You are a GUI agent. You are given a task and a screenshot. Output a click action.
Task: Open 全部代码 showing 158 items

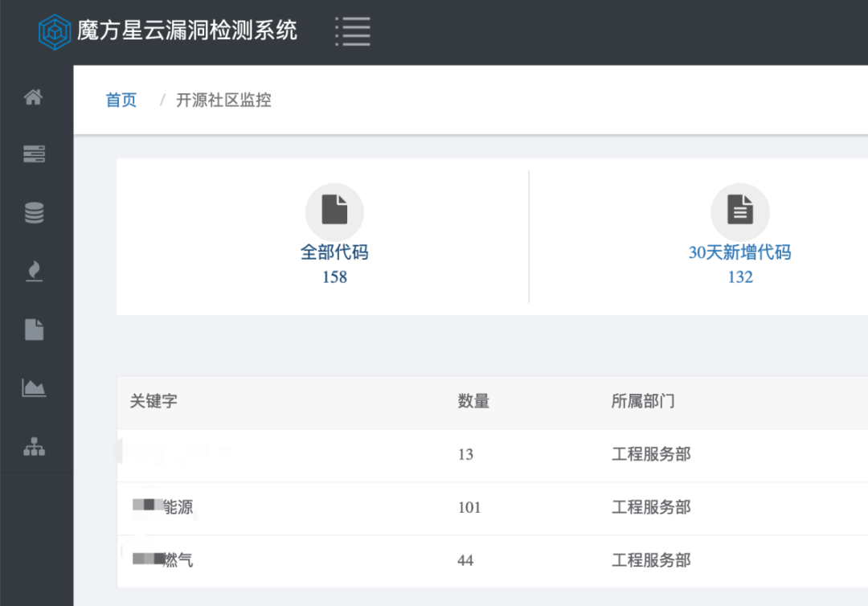tap(334, 252)
